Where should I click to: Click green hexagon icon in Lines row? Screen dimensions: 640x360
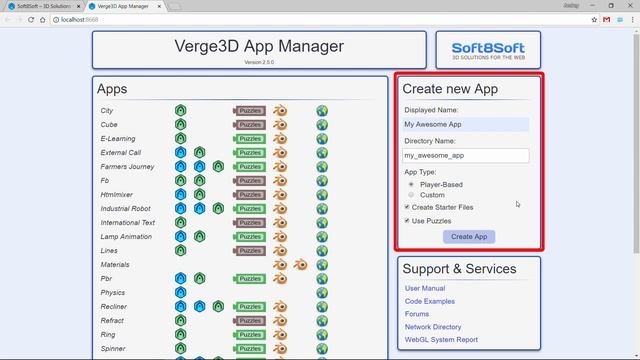[180, 250]
